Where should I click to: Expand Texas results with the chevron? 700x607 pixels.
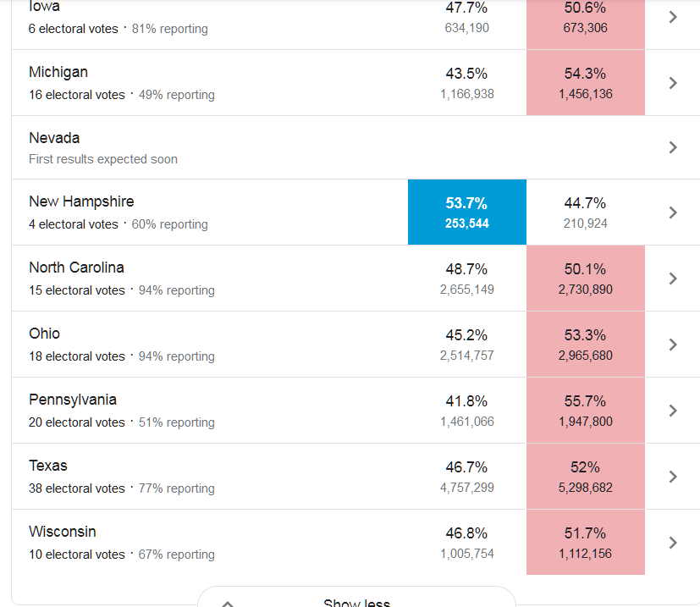coord(673,477)
